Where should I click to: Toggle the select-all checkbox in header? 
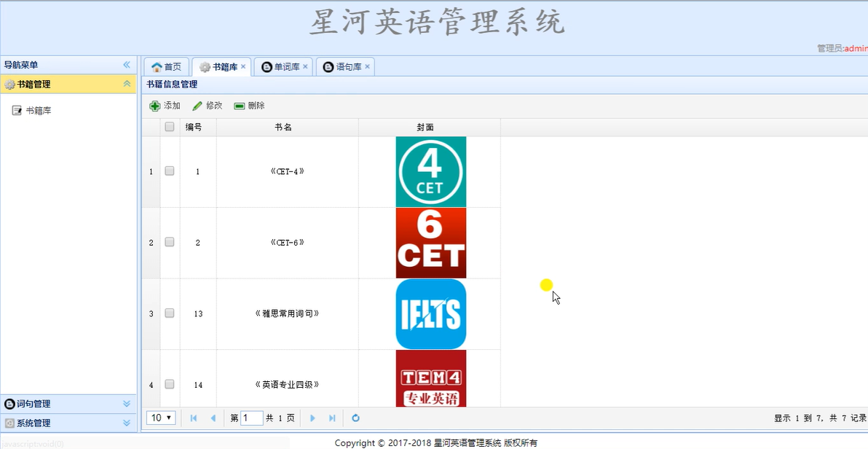[170, 127]
